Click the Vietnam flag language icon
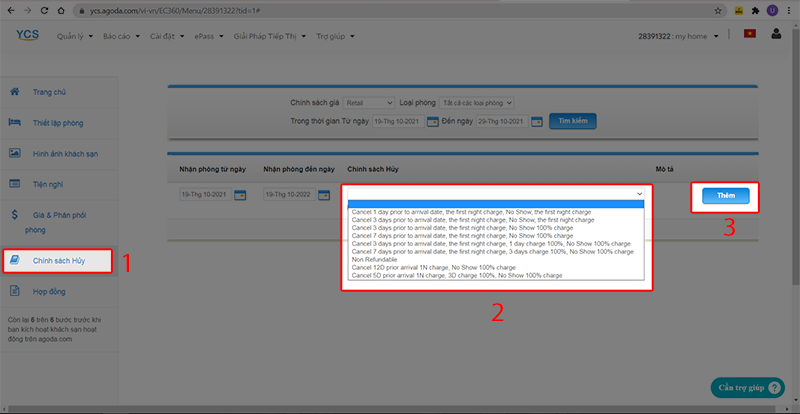This screenshot has width=800, height=414. coord(749,35)
